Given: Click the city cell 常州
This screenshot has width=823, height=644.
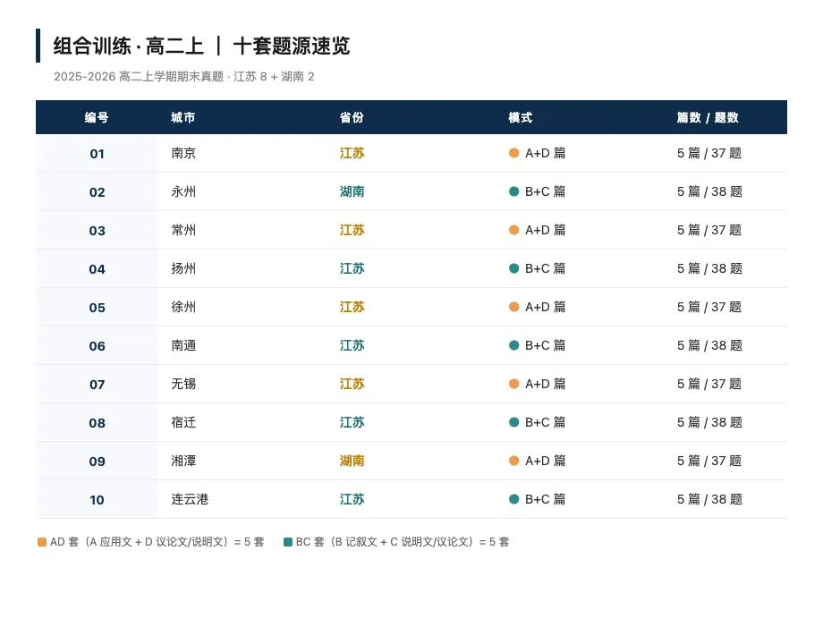Looking at the screenshot, I should [x=183, y=230].
